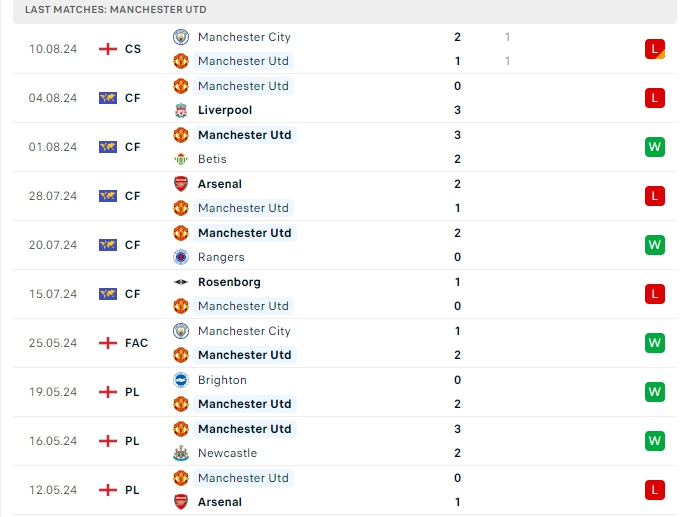The height and width of the screenshot is (517, 688).
Task: Click the Brighton club crest icon
Action: [181, 380]
